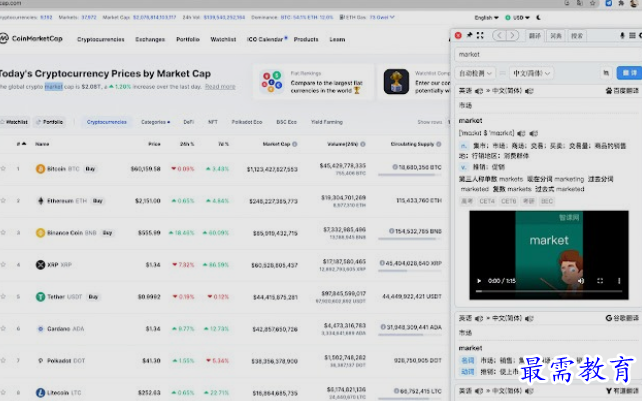
Task: Play English audio in Google translation section
Action: pyautogui.click(x=479, y=318)
